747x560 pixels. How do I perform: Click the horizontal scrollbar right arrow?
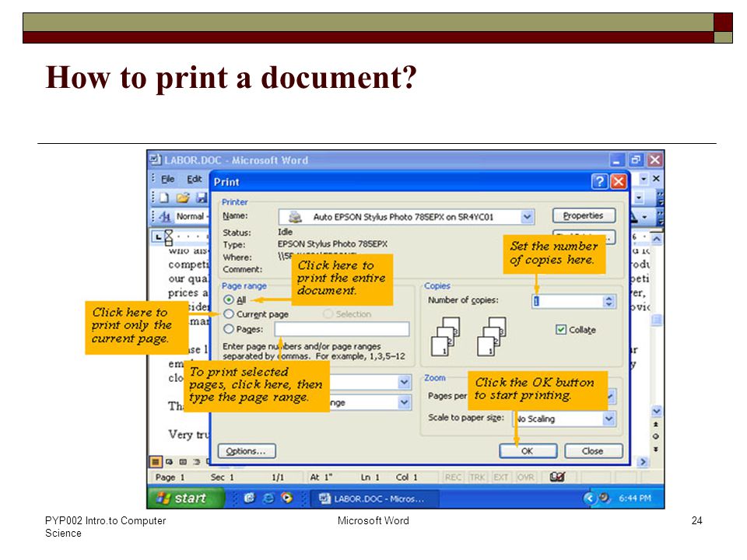tap(644, 461)
